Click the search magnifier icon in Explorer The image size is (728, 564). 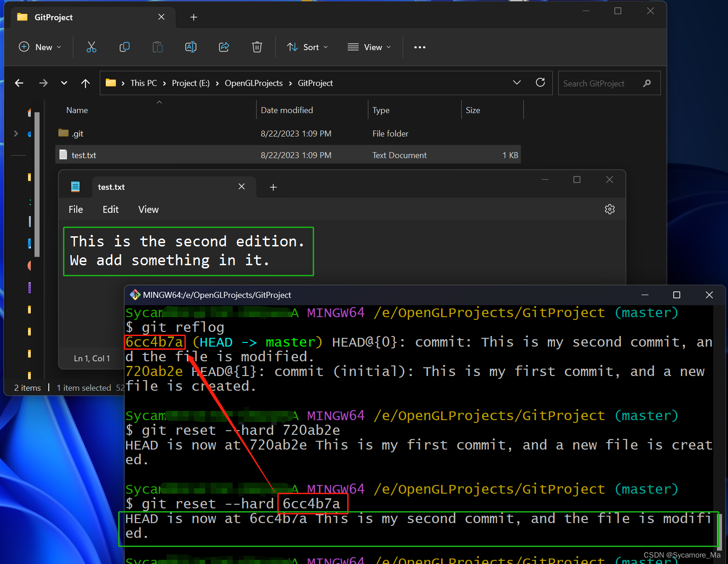click(x=647, y=83)
